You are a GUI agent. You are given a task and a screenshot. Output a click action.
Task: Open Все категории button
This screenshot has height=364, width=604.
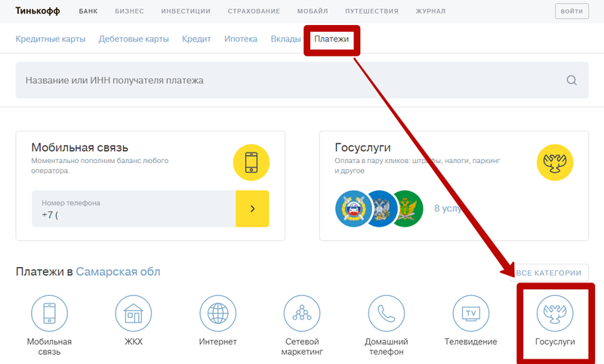pyautogui.click(x=549, y=273)
